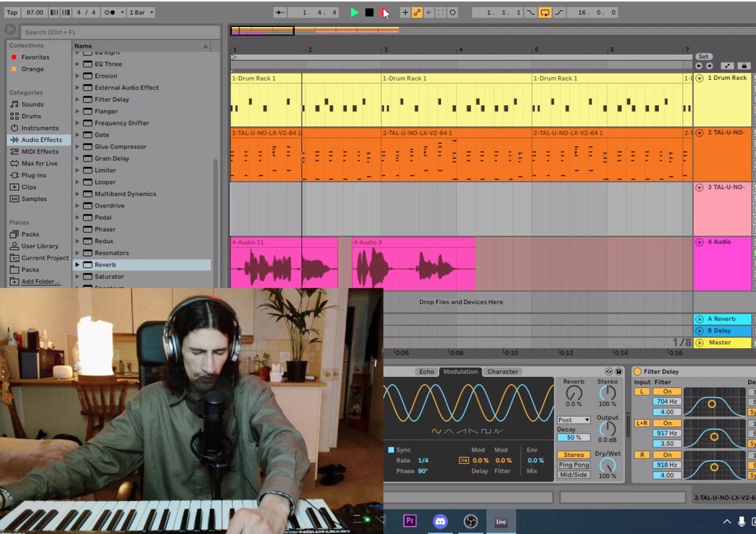Unfold the A Reverb return track
756x534 pixels.
(x=699, y=319)
